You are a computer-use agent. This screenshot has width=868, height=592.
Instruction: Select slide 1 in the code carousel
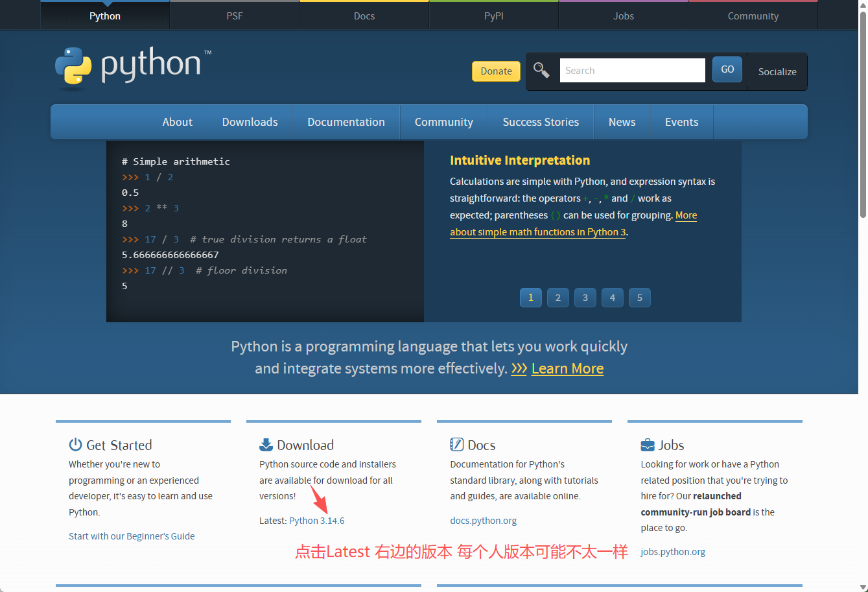click(x=530, y=298)
